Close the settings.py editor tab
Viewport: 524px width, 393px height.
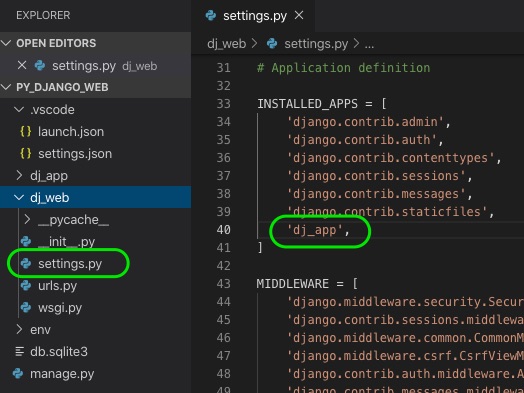click(299, 15)
